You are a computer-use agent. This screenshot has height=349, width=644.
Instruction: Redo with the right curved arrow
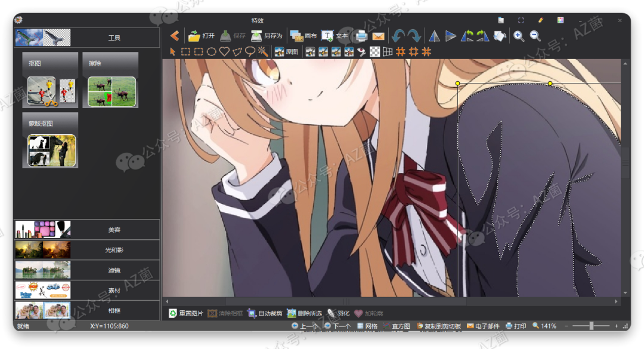[x=414, y=36]
